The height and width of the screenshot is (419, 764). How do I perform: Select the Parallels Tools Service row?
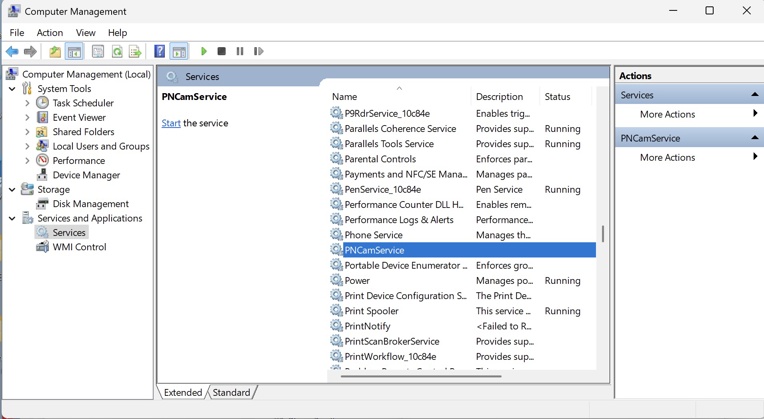462,144
